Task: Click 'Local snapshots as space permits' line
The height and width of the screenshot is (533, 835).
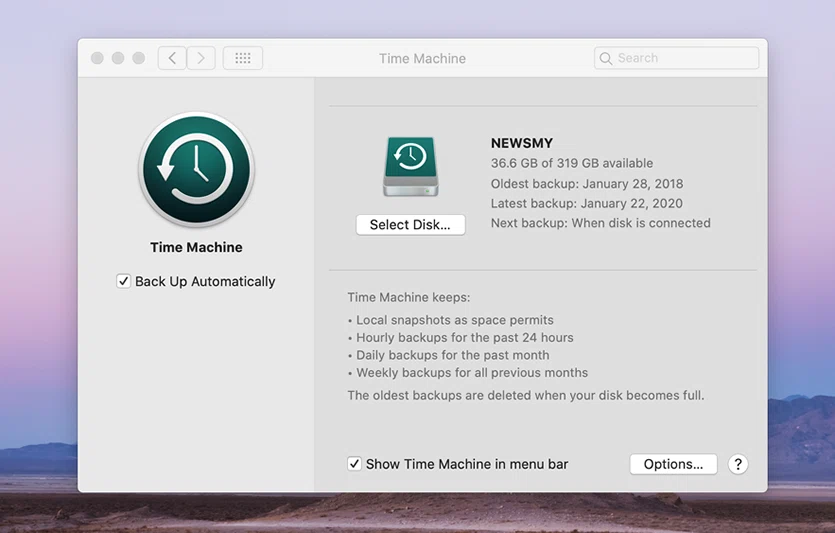Action: tap(455, 320)
